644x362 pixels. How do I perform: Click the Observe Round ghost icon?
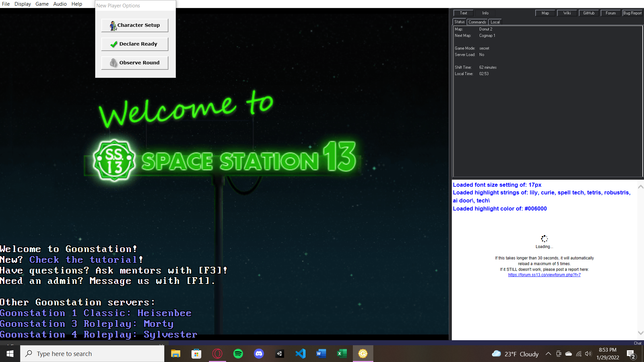[x=113, y=63]
